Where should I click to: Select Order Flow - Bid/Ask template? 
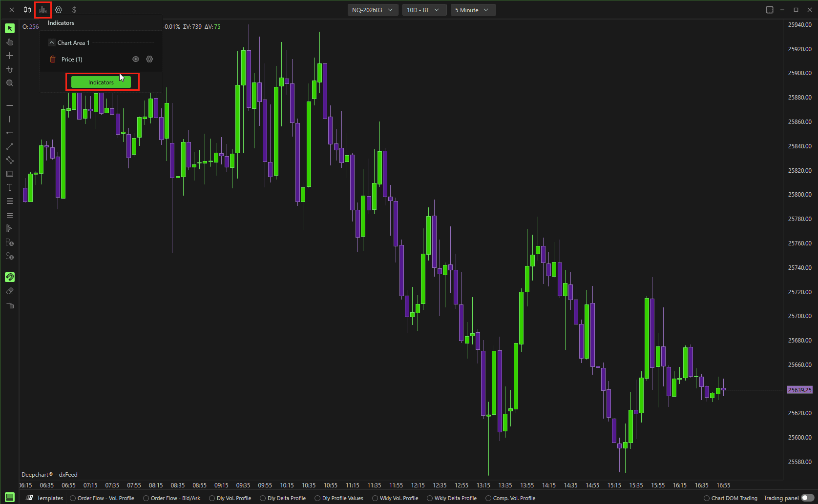point(172,498)
